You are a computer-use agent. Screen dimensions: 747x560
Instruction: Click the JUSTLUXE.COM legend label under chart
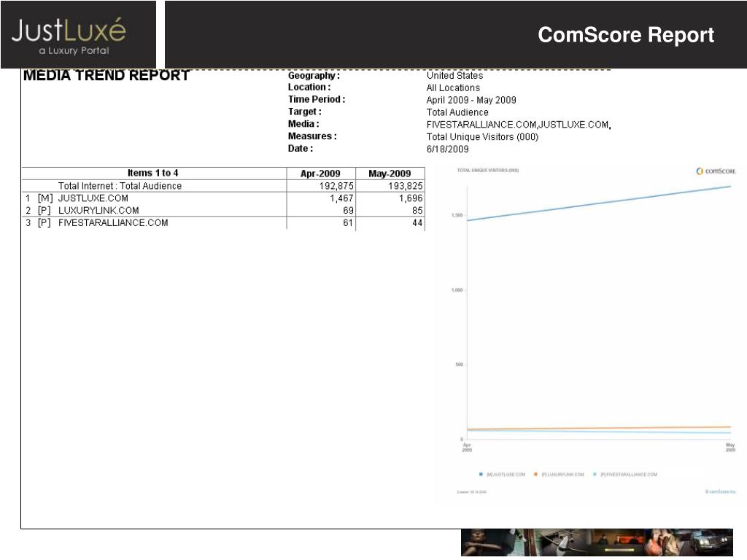[506, 474]
